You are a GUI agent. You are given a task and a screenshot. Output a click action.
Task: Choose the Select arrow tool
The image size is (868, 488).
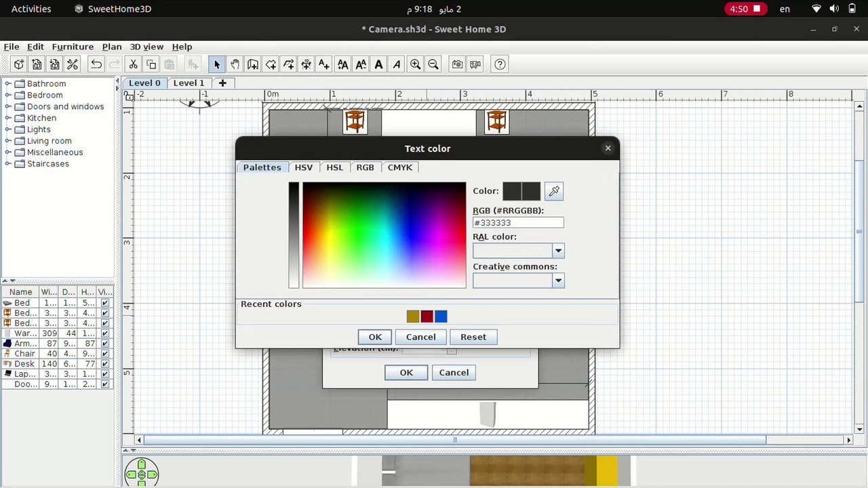coord(217,64)
